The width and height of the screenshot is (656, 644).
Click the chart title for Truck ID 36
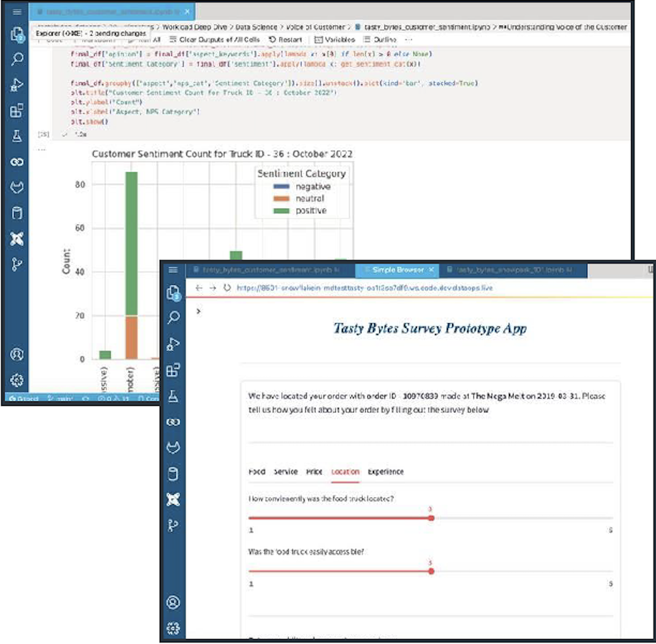222,154
